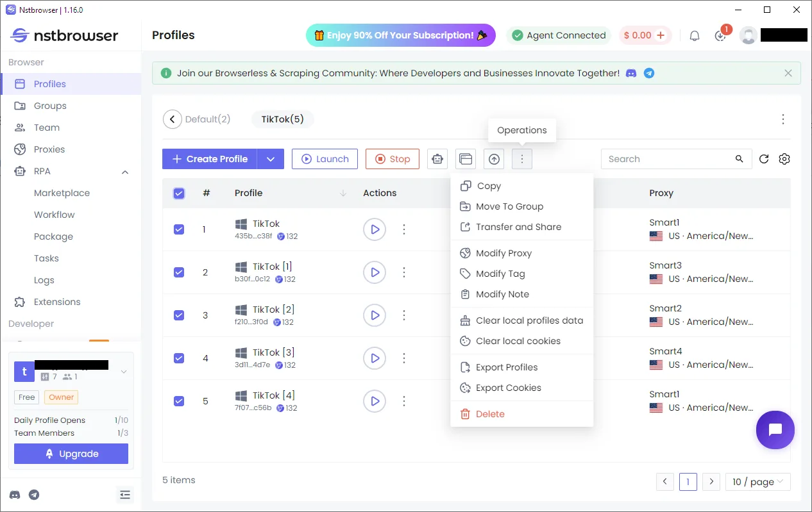The height and width of the screenshot is (512, 812).
Task: Open the notifications bell
Action: pyautogui.click(x=695, y=36)
